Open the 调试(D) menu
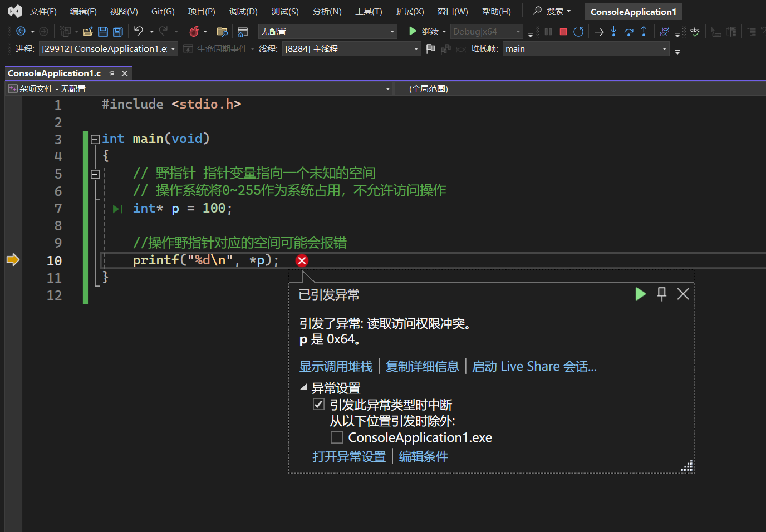This screenshot has height=532, width=766. tap(243, 11)
